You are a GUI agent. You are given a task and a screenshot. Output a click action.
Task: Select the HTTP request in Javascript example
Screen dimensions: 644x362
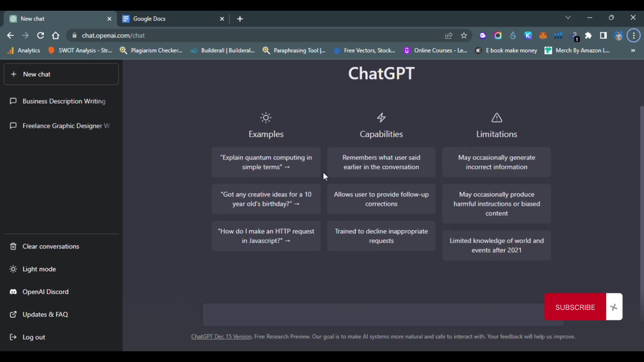click(x=266, y=236)
